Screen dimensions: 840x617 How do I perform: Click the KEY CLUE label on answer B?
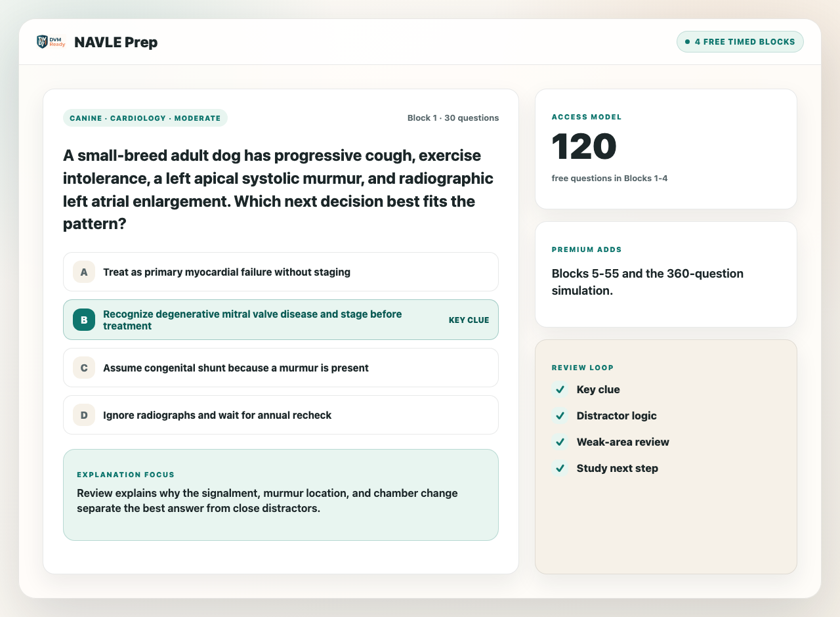point(469,320)
